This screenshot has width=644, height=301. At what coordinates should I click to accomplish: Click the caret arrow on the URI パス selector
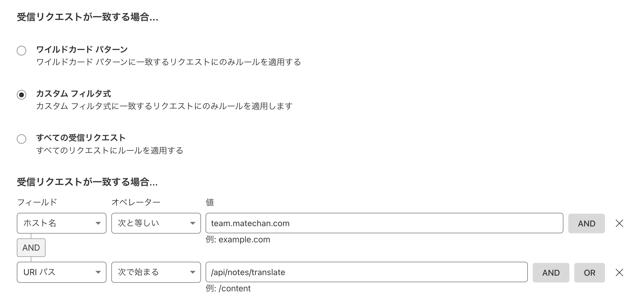98,272
